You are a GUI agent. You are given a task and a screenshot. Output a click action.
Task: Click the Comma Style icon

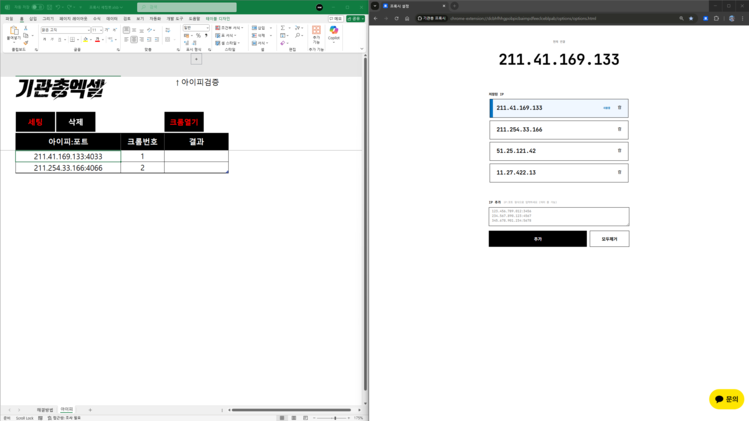(x=206, y=35)
